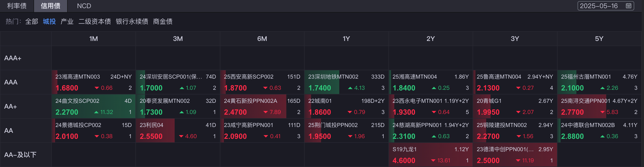Filter by 二级资本债
Viewport: 644px width, 167px height.
click(94, 22)
